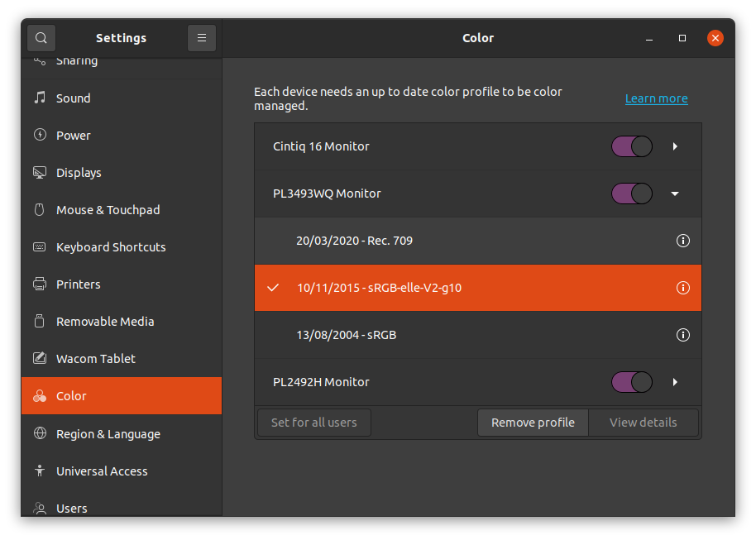
Task: Open the Sound settings icon
Action: (38, 98)
